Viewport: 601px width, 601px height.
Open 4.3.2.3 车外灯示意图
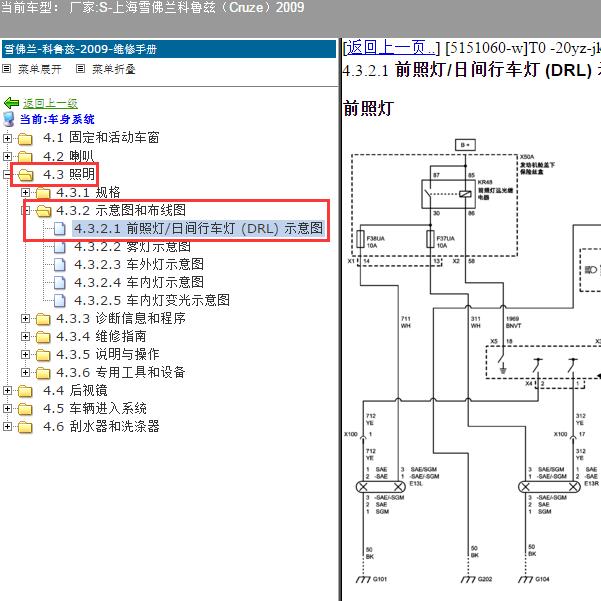139,264
